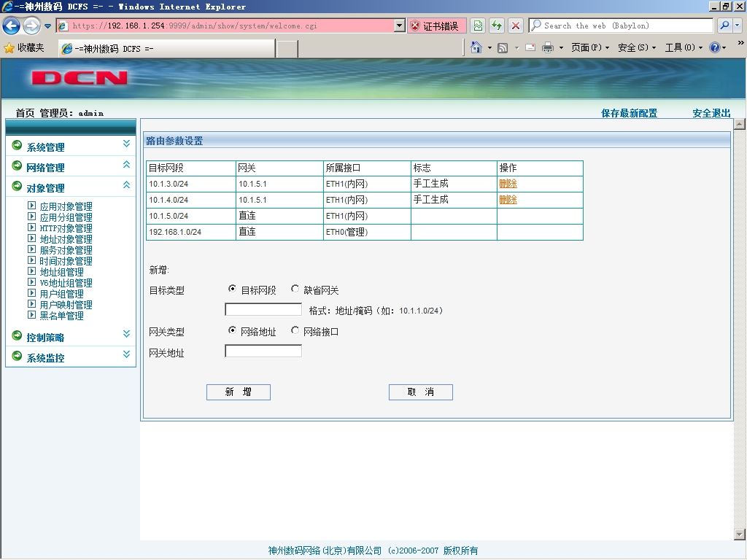This screenshot has height=560, width=747.
Task: Open the Print options dropdown arrow
Action: coord(561,47)
